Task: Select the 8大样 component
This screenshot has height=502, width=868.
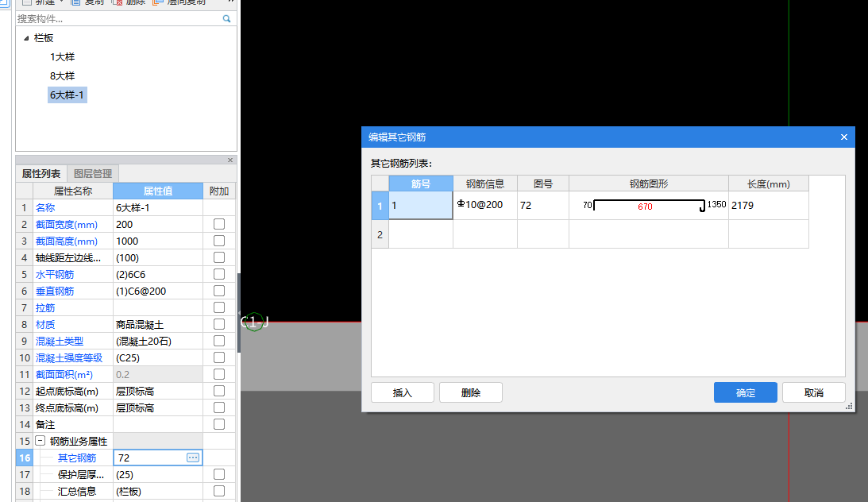Action: (x=62, y=75)
